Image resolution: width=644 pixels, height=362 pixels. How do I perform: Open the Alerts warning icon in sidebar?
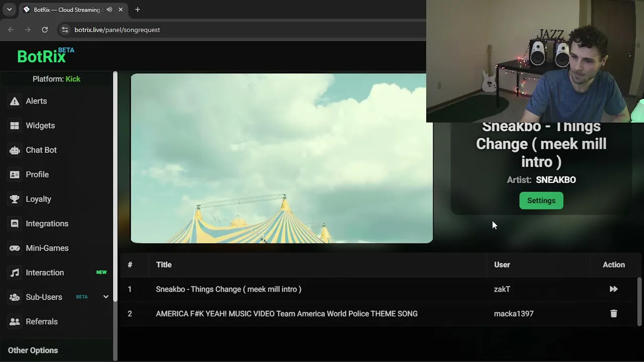[15, 101]
